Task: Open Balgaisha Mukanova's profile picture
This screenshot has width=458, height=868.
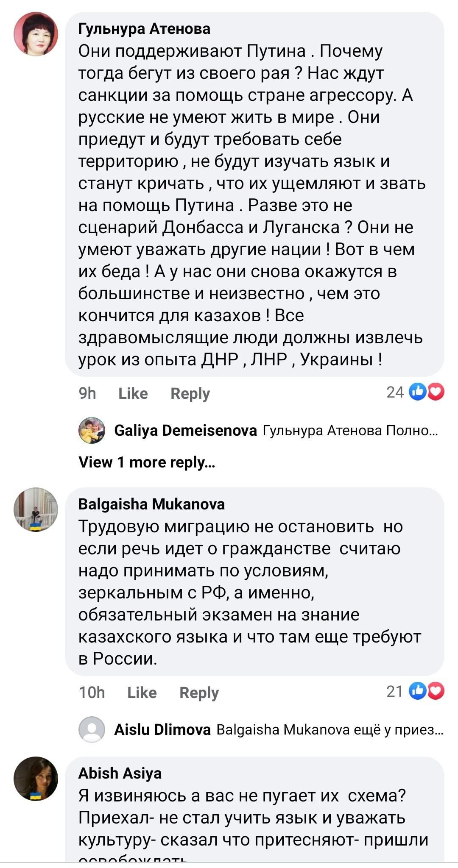Action: pos(36,509)
